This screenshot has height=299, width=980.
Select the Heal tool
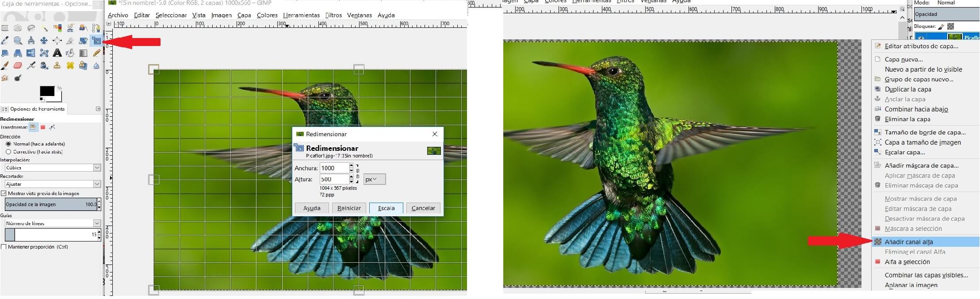point(70,65)
